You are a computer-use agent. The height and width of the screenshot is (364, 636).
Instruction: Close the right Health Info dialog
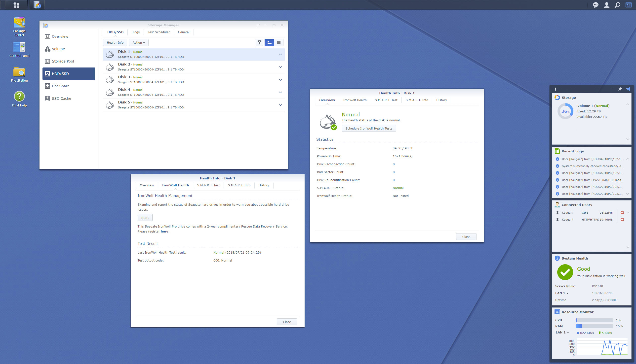[466, 237]
